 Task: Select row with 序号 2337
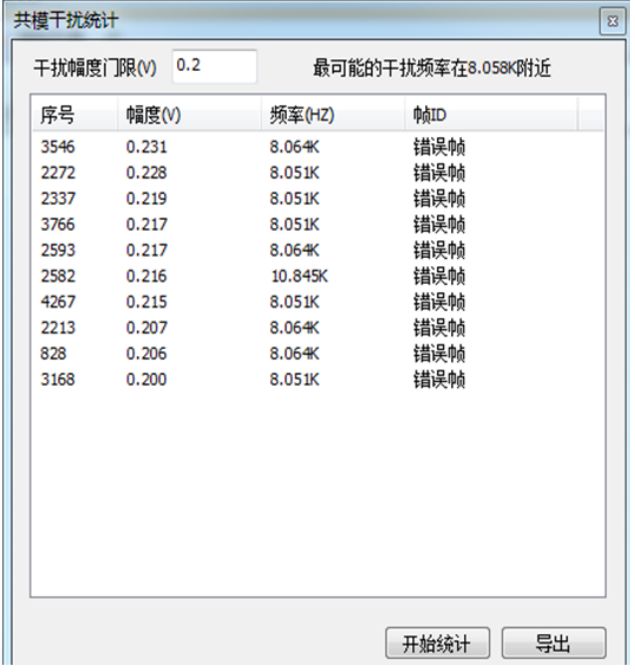318,198
